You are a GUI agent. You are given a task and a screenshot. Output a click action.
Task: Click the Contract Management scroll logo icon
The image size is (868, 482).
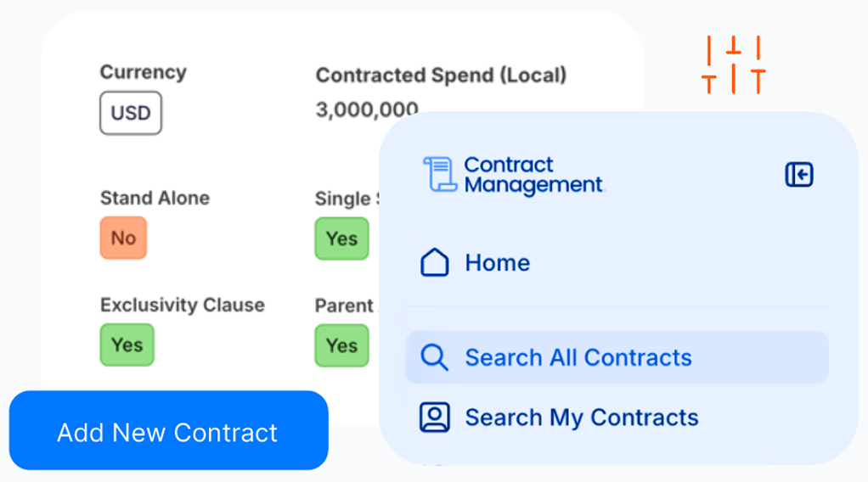(440, 175)
